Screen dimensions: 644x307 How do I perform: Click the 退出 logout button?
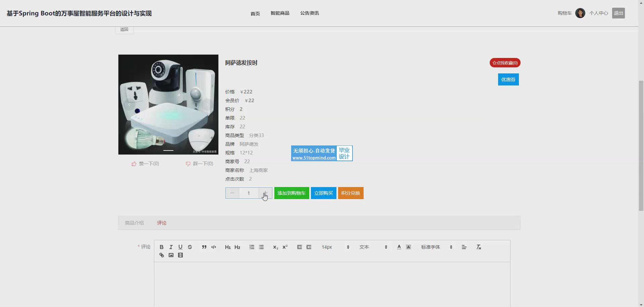[x=618, y=13]
